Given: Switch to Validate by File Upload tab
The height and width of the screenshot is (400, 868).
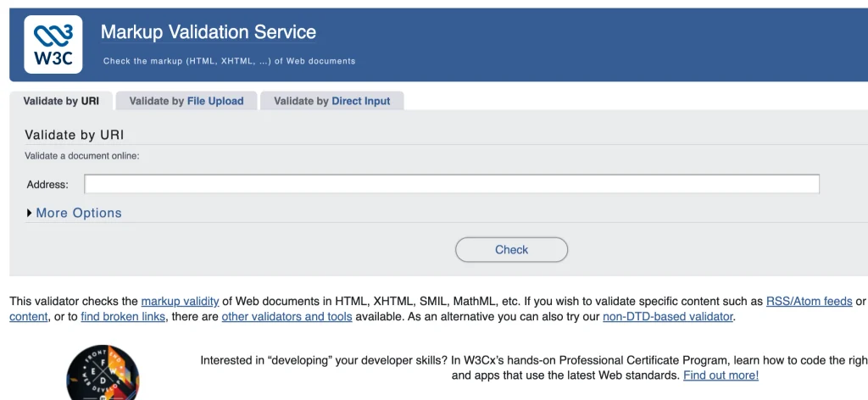Looking at the screenshot, I should [x=186, y=101].
